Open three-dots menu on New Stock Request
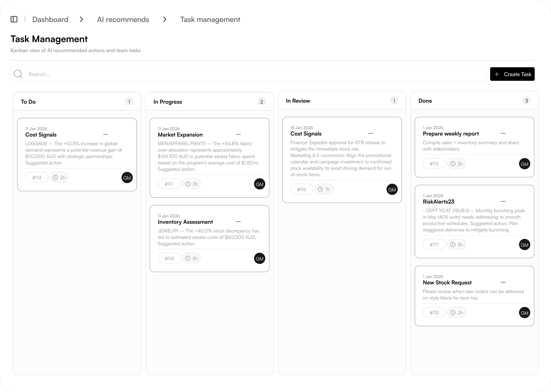Image resolution: width=551 pixels, height=392 pixels. pos(503,282)
